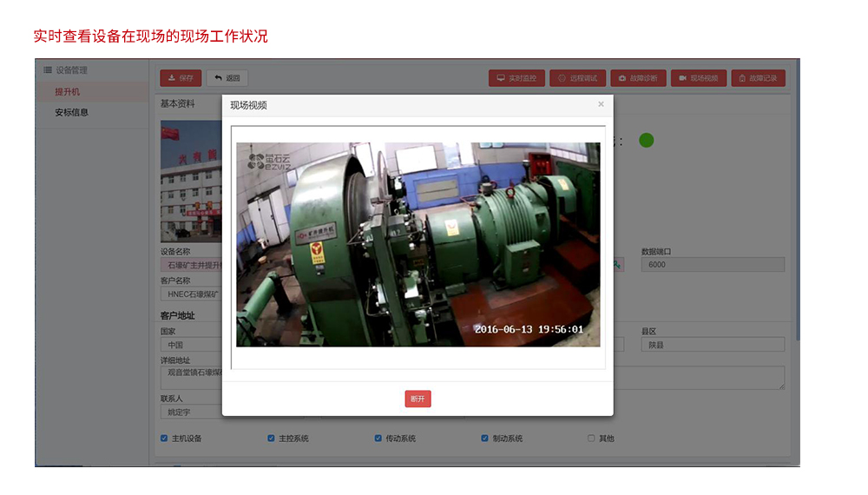This screenshot has width=868, height=495.
Task: Toggle the 主机设备 checkbox
Action: coord(164,438)
